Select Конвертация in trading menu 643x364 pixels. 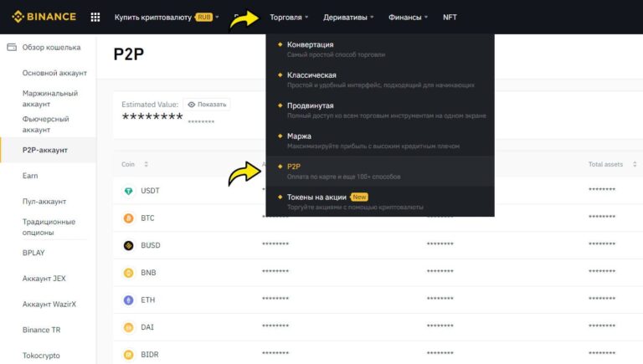(380, 49)
